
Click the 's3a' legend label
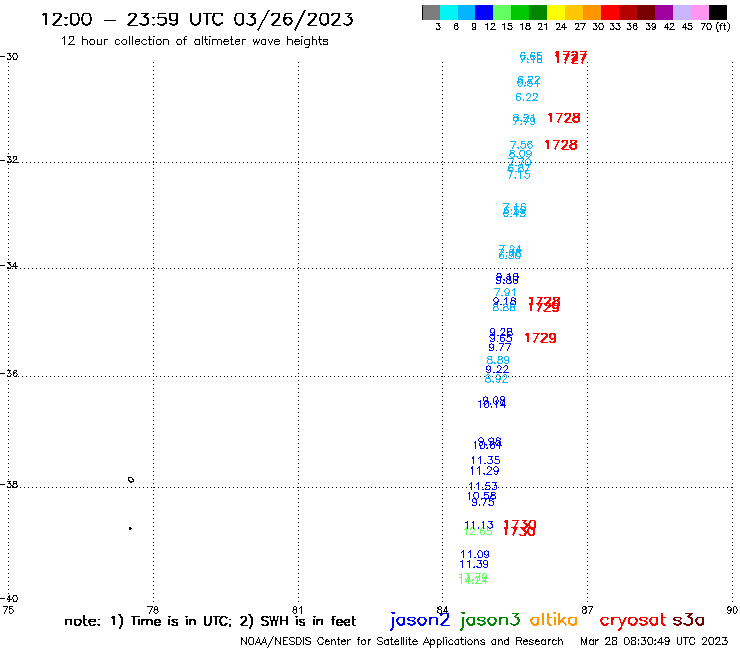(688, 620)
